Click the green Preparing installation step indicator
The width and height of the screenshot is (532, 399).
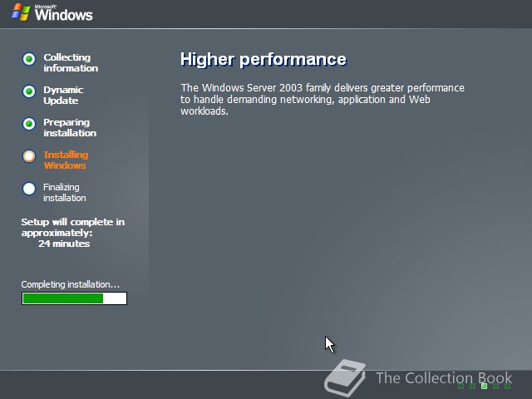pyautogui.click(x=29, y=124)
